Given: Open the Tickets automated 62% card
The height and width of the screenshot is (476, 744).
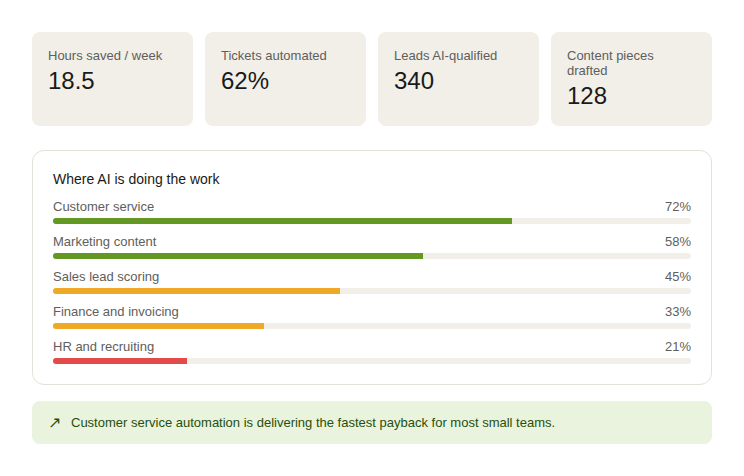Looking at the screenshot, I should click(x=285, y=79).
